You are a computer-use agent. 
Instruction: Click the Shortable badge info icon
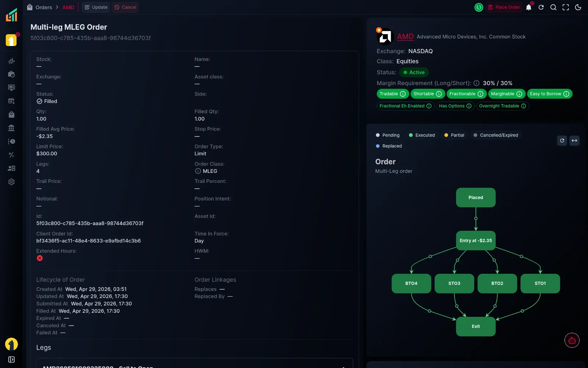[x=439, y=94]
